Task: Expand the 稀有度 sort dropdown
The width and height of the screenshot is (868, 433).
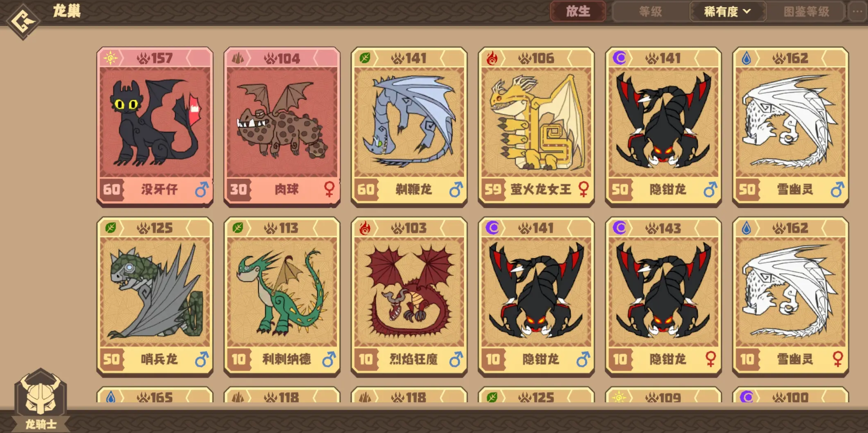Action: (x=728, y=11)
